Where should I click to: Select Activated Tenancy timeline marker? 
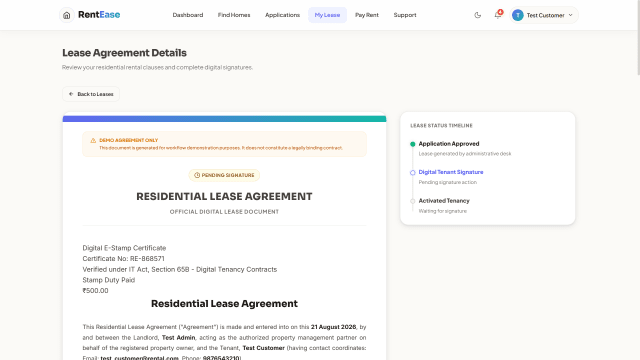tap(413, 201)
